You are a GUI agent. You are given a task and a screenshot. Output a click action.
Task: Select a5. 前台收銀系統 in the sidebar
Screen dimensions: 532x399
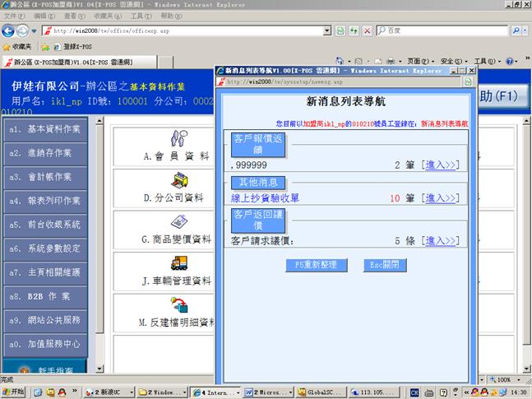(48, 224)
